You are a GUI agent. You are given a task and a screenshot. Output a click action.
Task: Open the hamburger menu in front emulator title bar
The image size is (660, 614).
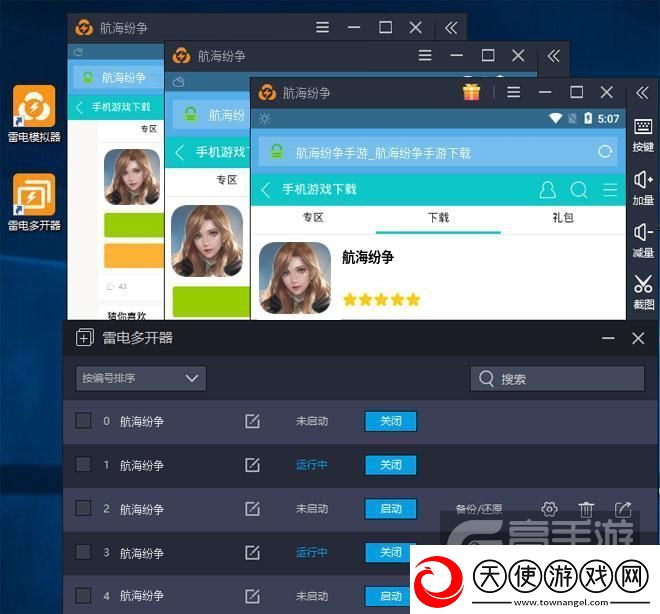[x=513, y=92]
